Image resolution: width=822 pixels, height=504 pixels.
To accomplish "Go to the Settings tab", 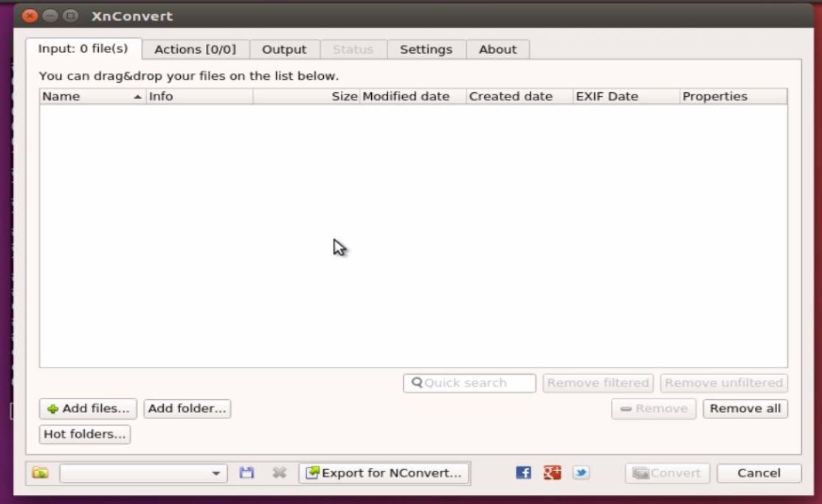I will [426, 49].
